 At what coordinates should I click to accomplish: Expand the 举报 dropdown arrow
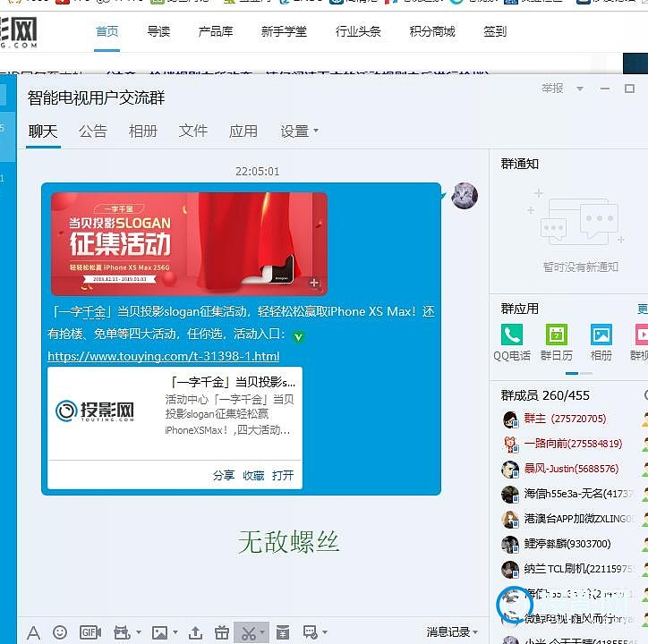point(580,89)
